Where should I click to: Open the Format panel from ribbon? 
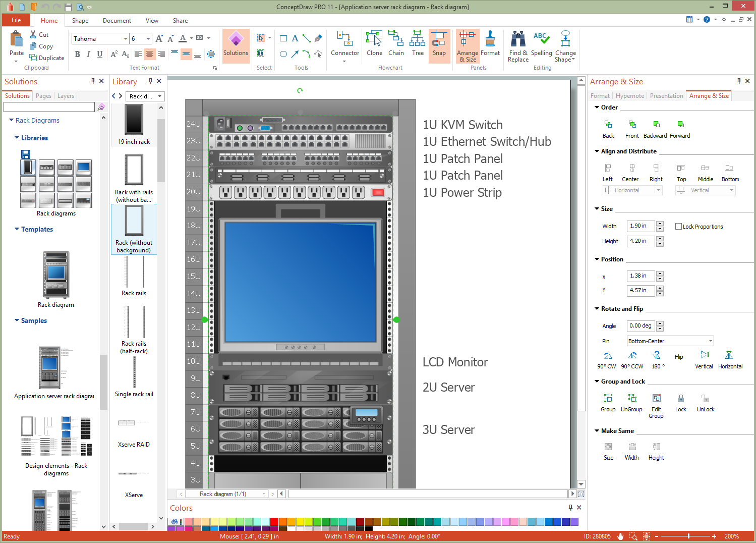(x=490, y=44)
